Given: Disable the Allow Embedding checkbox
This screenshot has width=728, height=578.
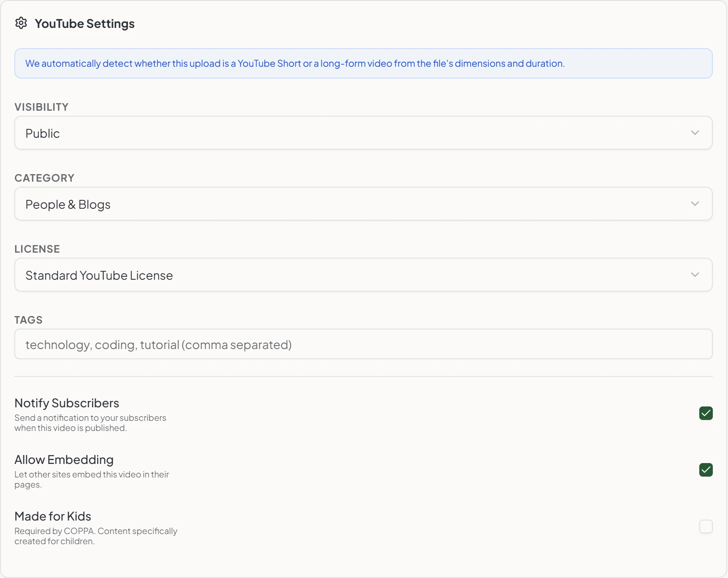Looking at the screenshot, I should point(706,470).
